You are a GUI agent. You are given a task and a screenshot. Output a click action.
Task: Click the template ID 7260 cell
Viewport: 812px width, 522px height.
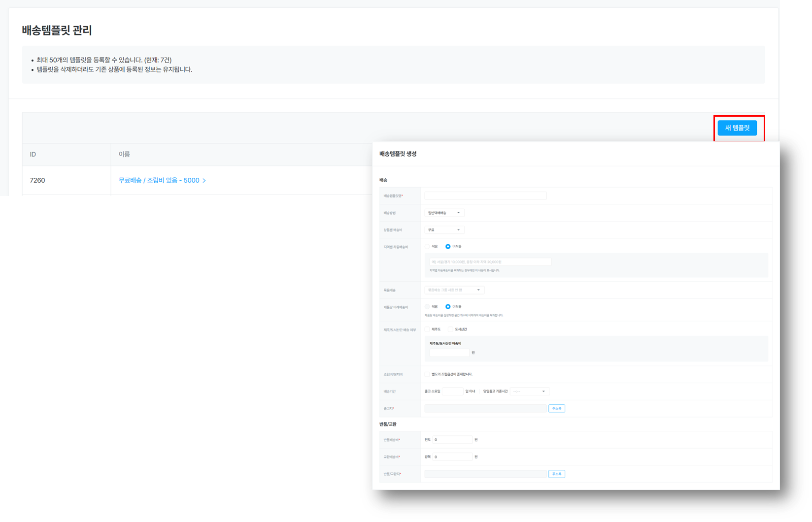click(67, 180)
